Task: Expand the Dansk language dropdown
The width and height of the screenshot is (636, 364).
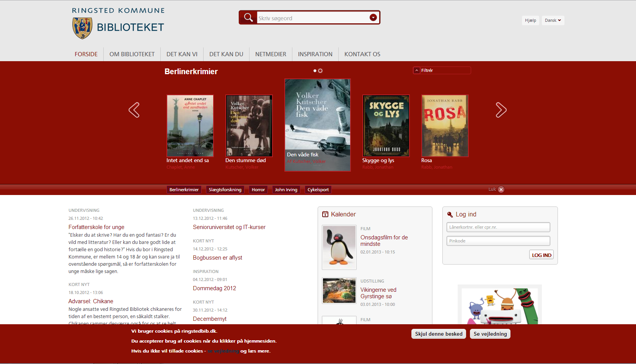Action: click(x=553, y=20)
